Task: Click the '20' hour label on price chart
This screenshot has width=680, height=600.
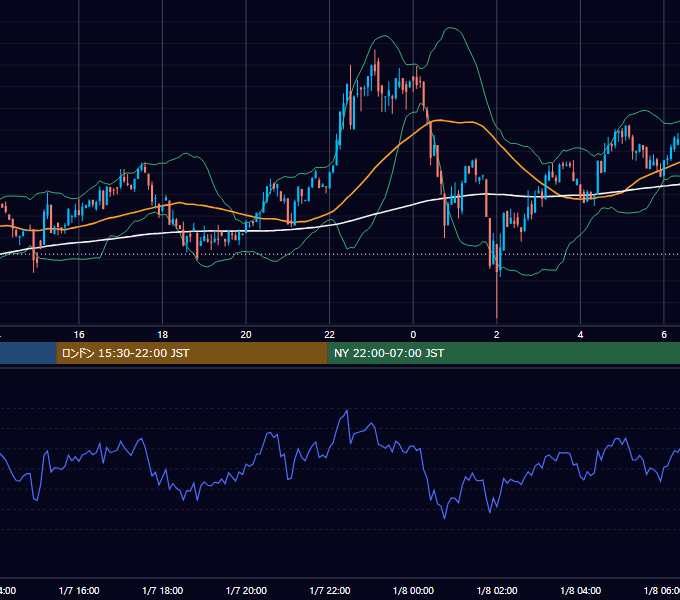Action: tap(246, 334)
